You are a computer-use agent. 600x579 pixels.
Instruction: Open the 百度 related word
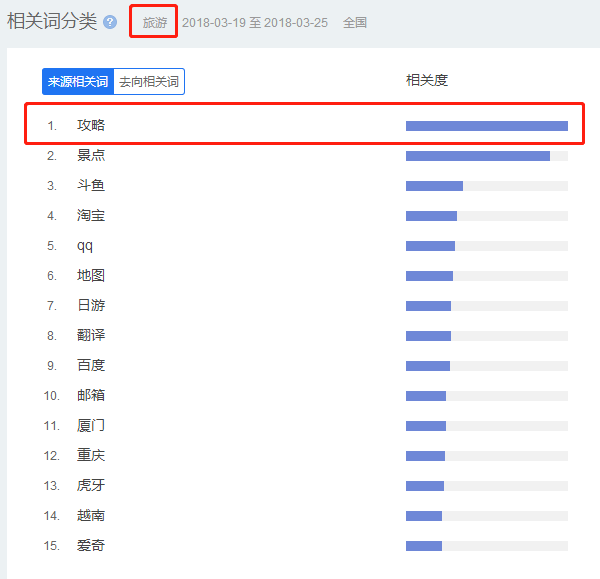pyautogui.click(x=91, y=366)
